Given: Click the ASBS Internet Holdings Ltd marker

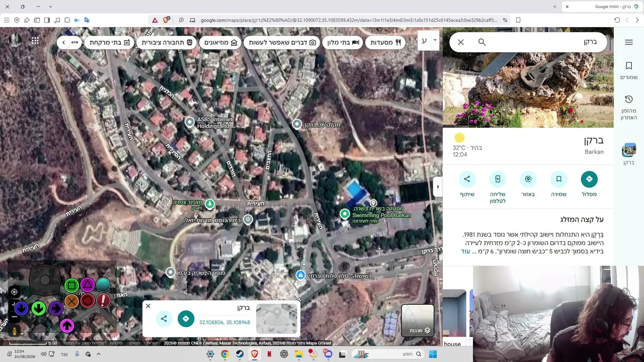Looking at the screenshot, I should click(x=190, y=122).
